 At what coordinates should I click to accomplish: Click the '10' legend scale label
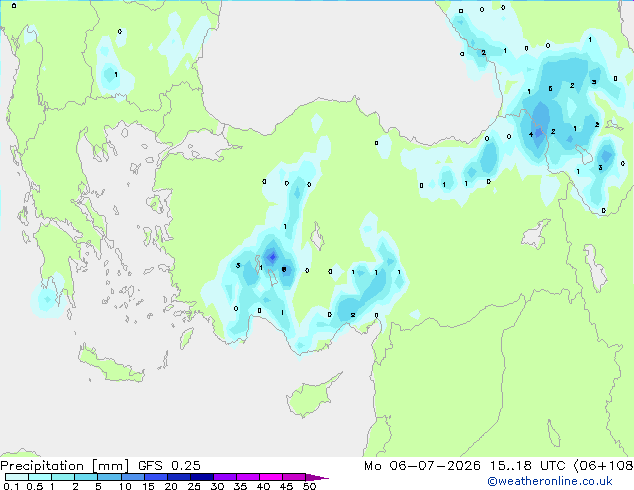click(x=125, y=486)
